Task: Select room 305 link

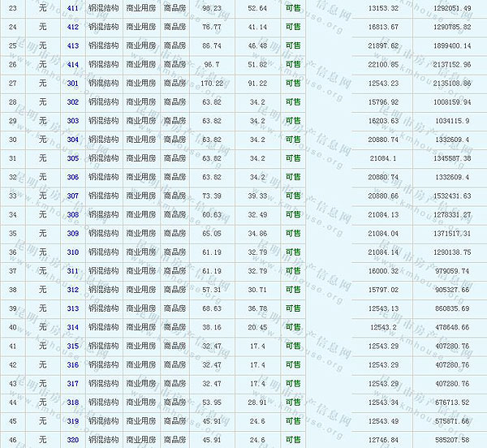Action: pos(73,158)
